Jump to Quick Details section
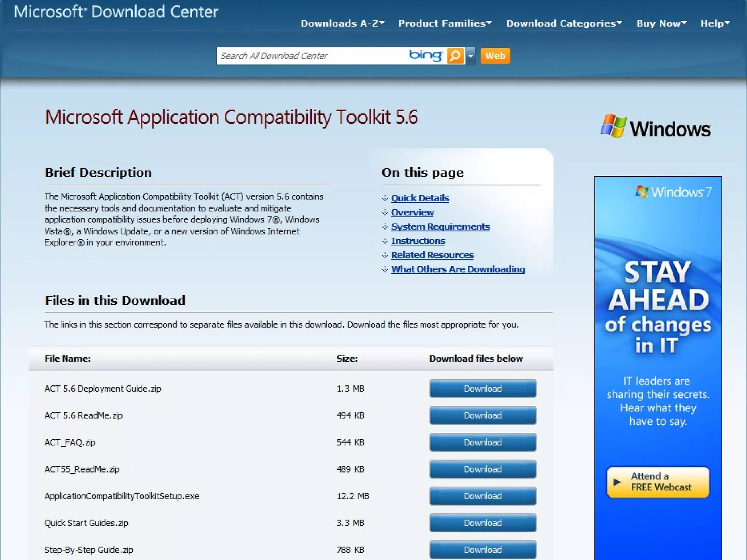 (x=420, y=198)
